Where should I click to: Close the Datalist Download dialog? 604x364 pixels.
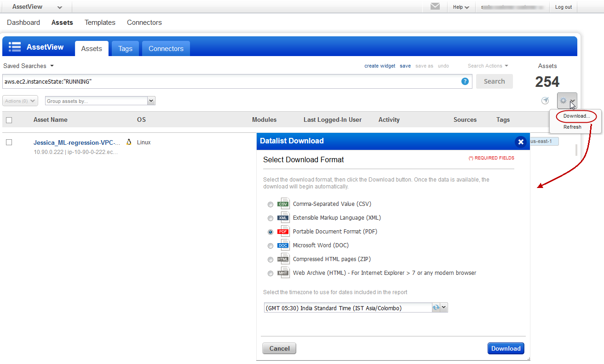click(521, 142)
